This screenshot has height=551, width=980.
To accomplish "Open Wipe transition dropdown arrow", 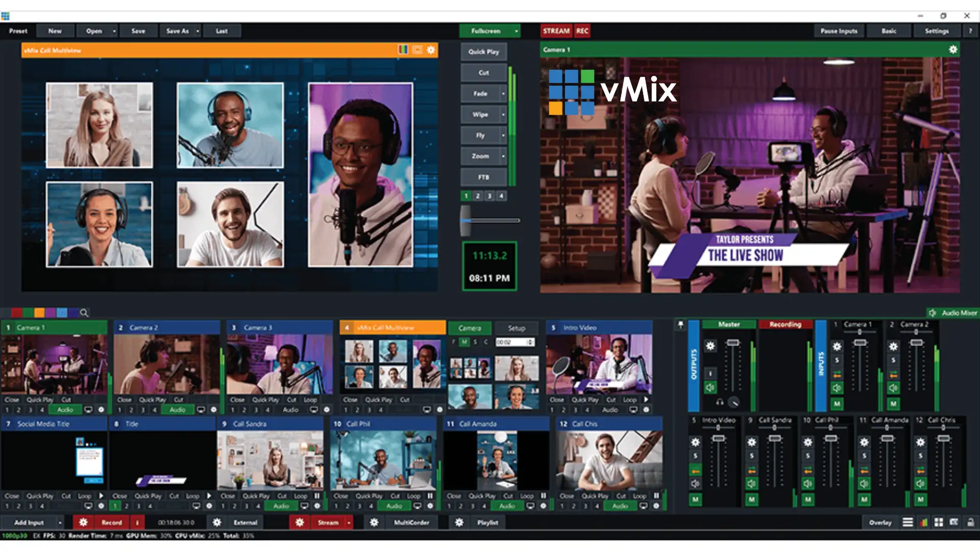I will [x=503, y=115].
